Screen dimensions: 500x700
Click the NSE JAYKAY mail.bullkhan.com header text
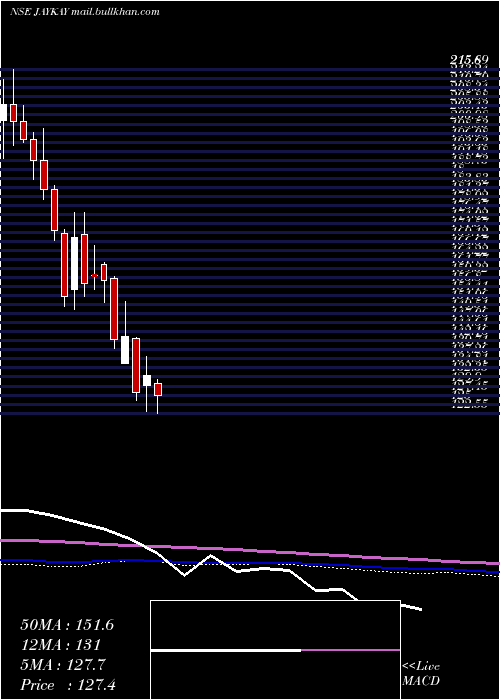[x=84, y=12]
